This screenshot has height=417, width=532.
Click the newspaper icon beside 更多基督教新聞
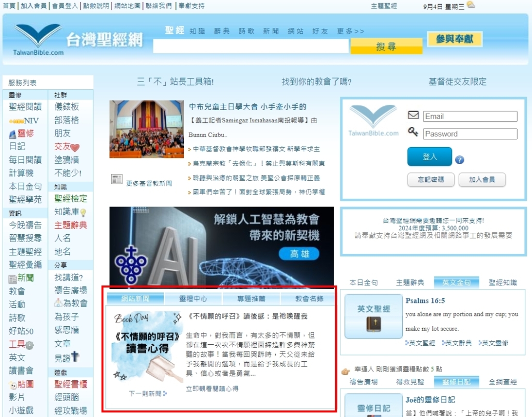pyautogui.click(x=117, y=179)
